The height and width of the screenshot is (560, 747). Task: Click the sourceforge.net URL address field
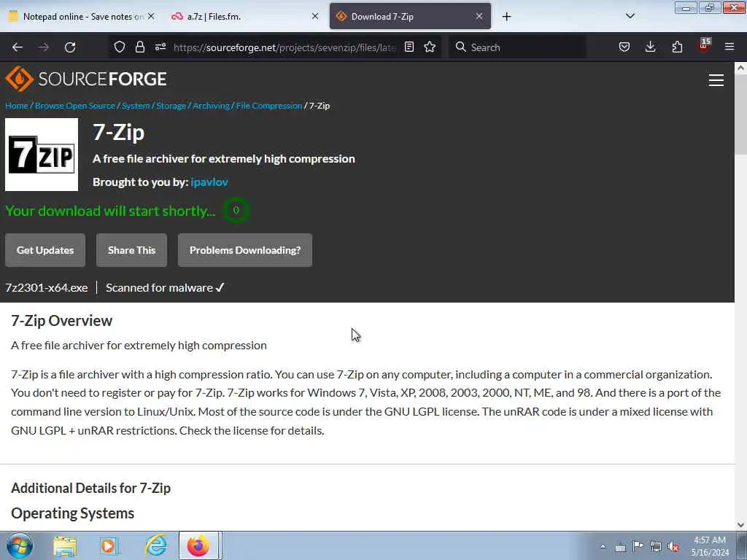[x=285, y=47]
